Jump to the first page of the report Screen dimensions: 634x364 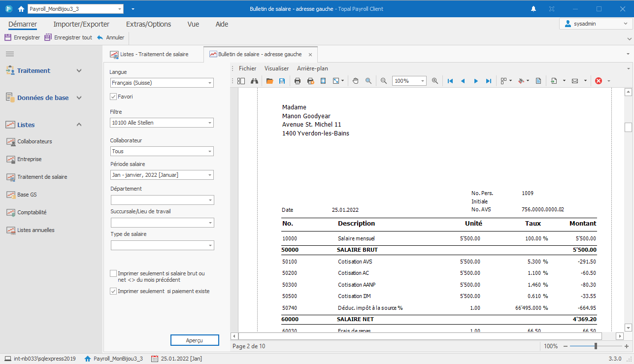(450, 81)
